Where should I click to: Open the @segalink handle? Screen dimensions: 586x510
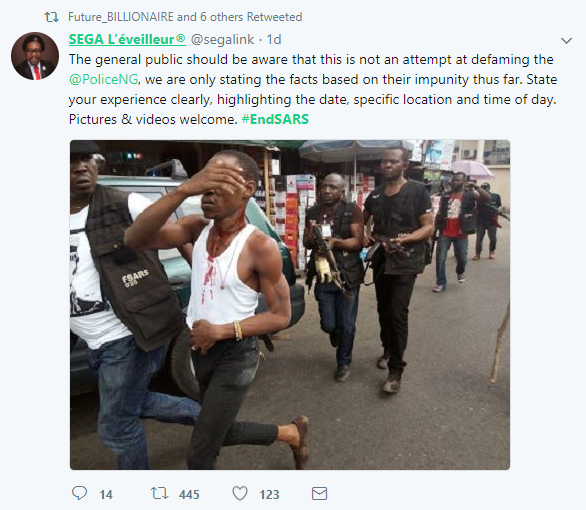222,39
